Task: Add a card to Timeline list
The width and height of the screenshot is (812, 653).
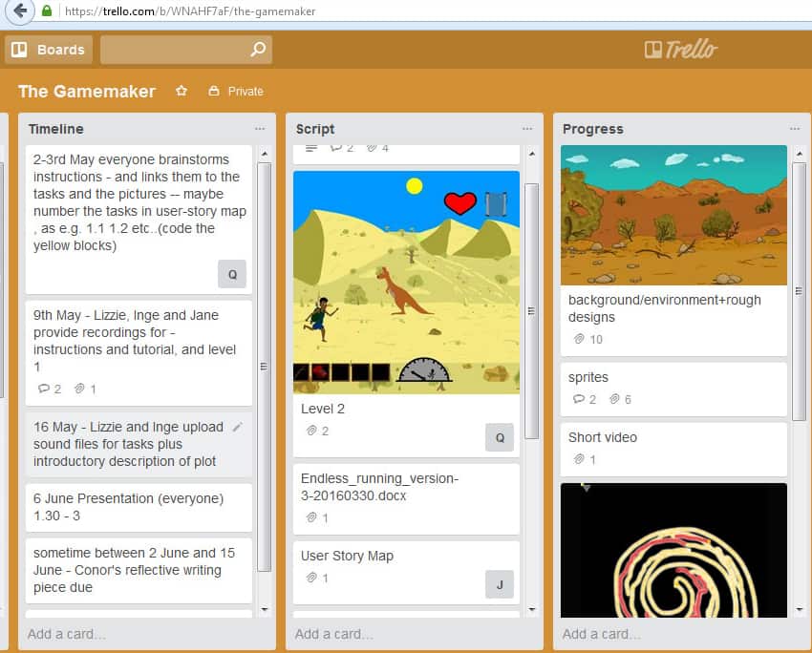Action: (67, 634)
